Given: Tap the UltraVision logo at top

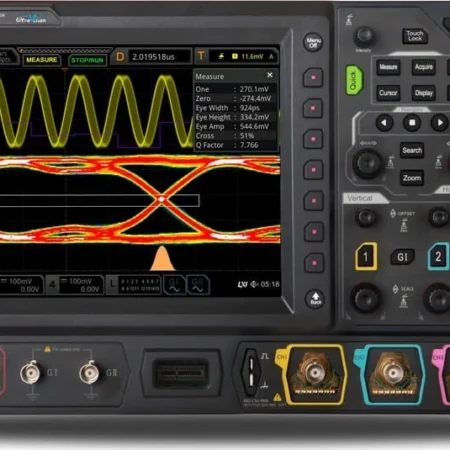Looking at the screenshot, I should 31,19.
